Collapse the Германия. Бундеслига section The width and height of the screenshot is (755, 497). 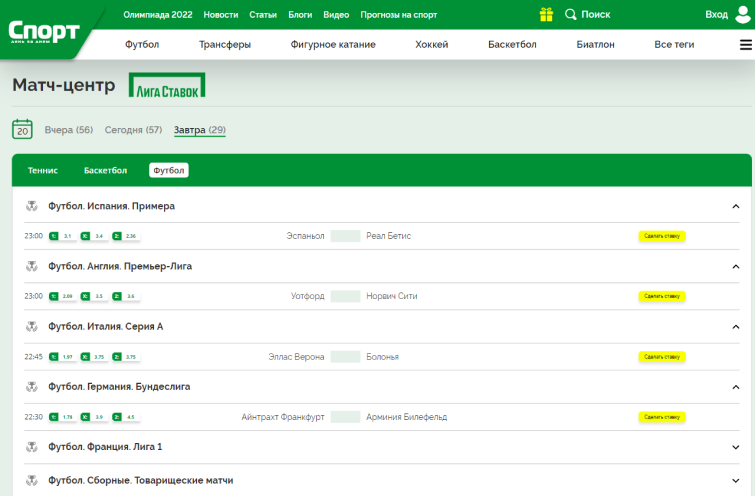point(736,387)
